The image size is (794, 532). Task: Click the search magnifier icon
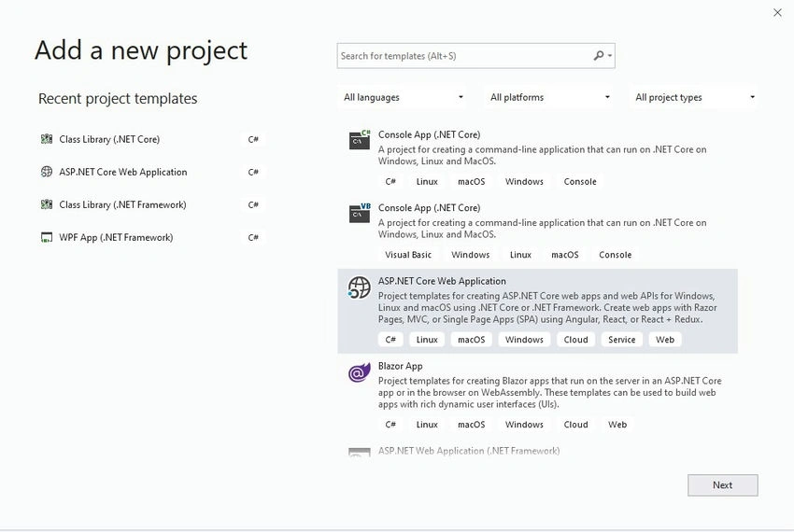[599, 56]
